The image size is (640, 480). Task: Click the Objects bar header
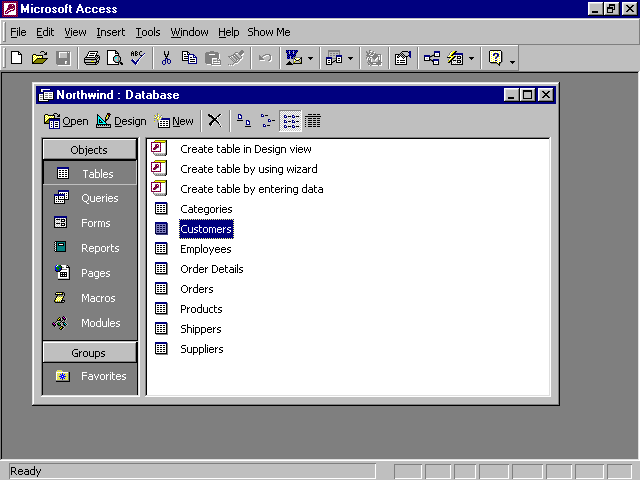click(x=89, y=149)
